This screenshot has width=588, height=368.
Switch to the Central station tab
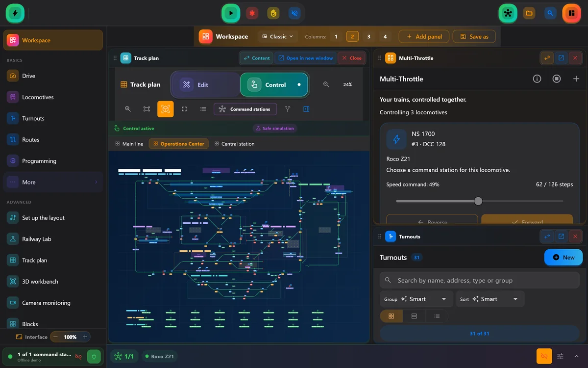point(235,144)
